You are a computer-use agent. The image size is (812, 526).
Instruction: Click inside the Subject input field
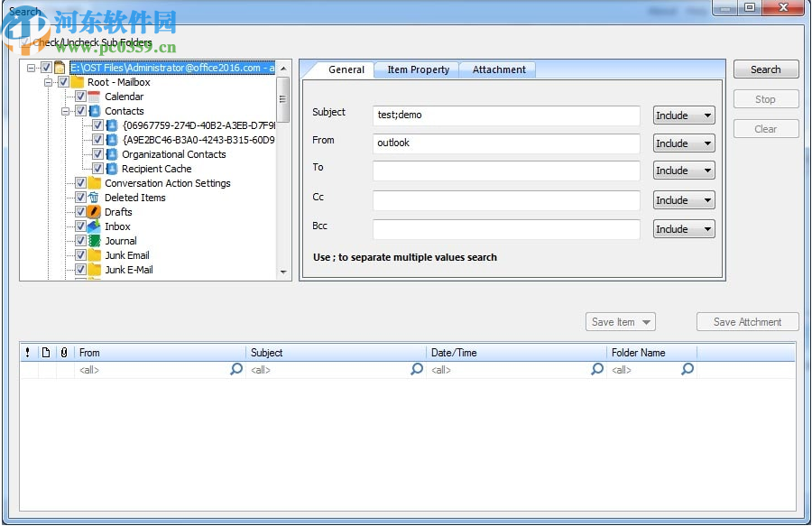505,115
